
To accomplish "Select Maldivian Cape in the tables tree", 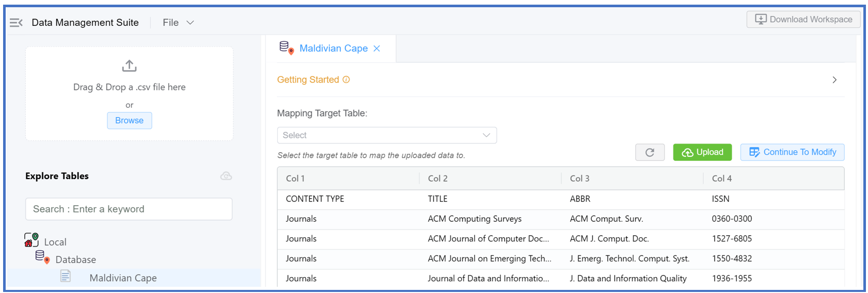I will 123,278.
